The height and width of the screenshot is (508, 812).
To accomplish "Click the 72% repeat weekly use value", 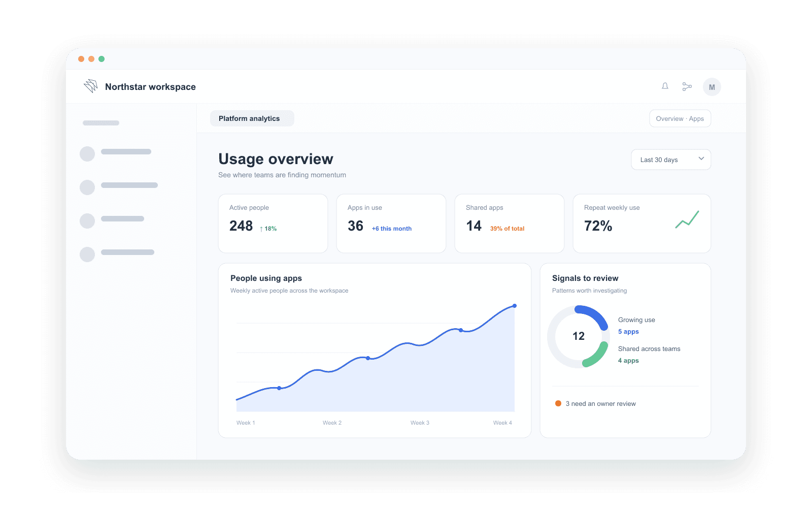I will pyautogui.click(x=598, y=226).
